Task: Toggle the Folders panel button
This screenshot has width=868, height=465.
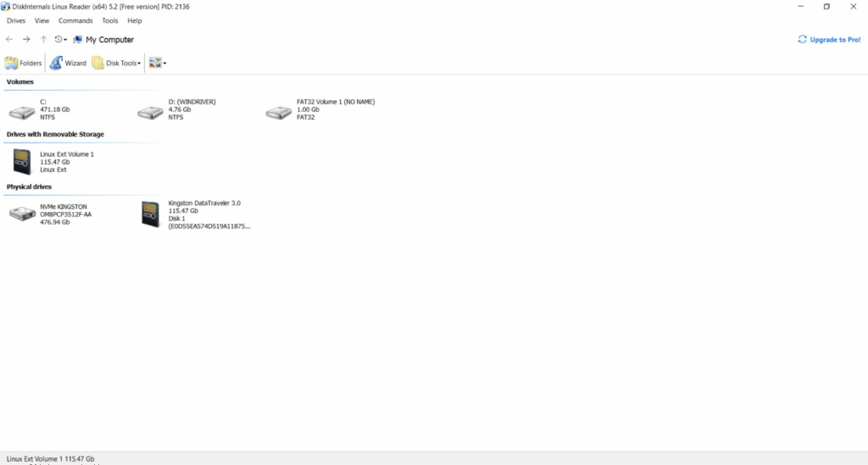Action: (x=23, y=63)
